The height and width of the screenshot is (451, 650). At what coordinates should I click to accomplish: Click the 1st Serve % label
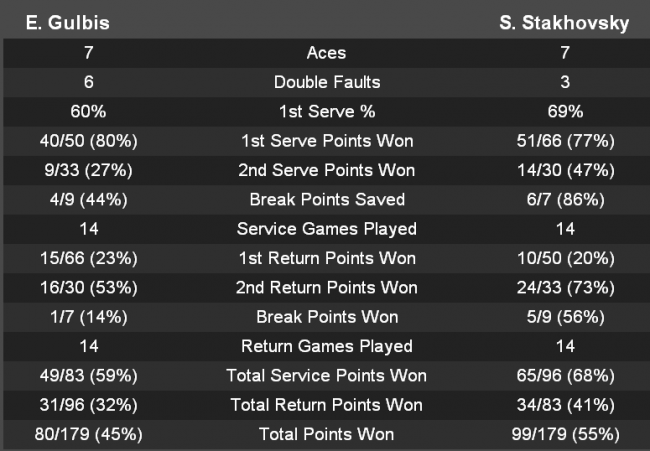(x=327, y=111)
